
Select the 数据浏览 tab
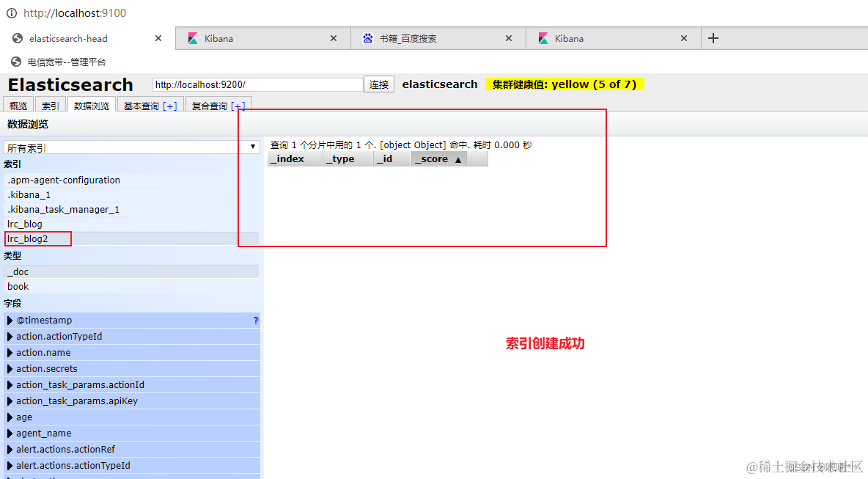tap(92, 105)
